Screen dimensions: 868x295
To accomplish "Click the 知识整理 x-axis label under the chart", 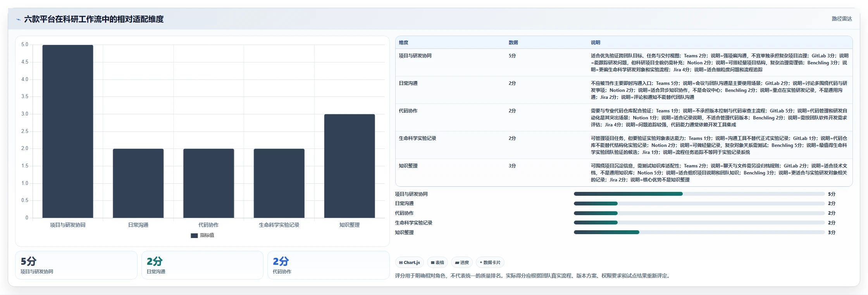I will (x=350, y=225).
